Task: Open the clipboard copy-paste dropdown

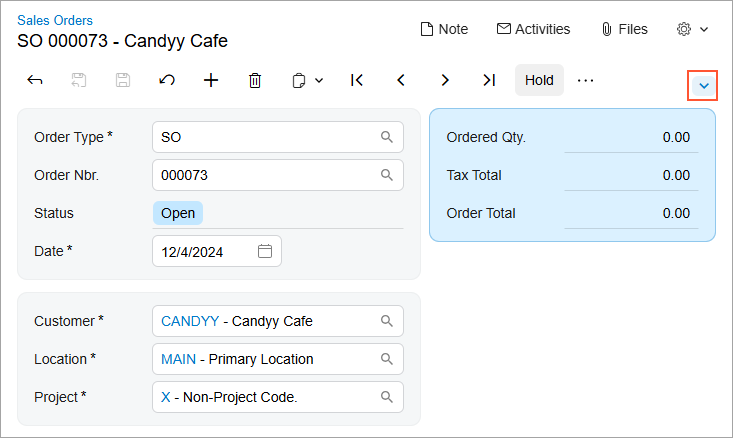Action: [307, 81]
